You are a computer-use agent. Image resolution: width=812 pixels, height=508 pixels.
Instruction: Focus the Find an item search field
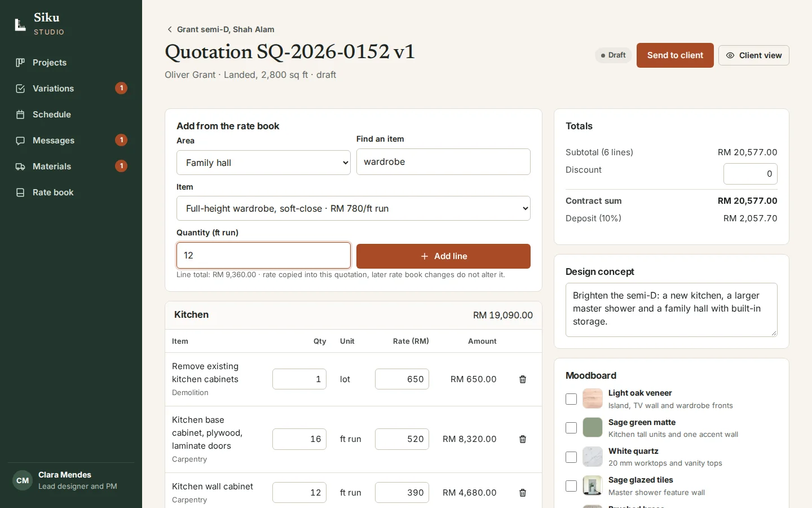[443, 162]
